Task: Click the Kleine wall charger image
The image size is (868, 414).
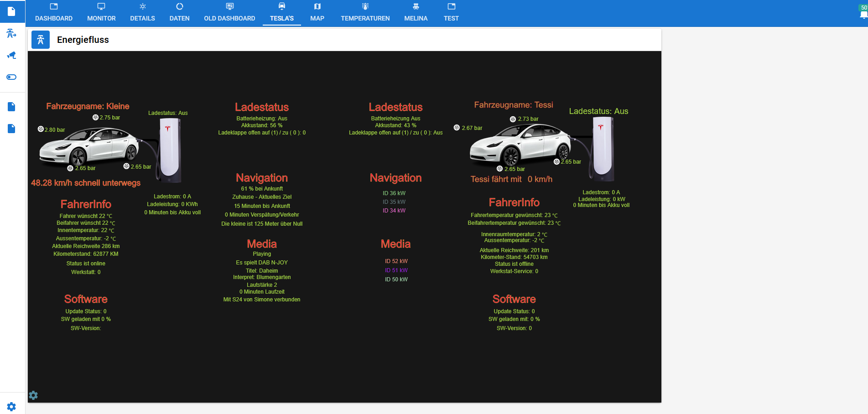Action: point(170,150)
